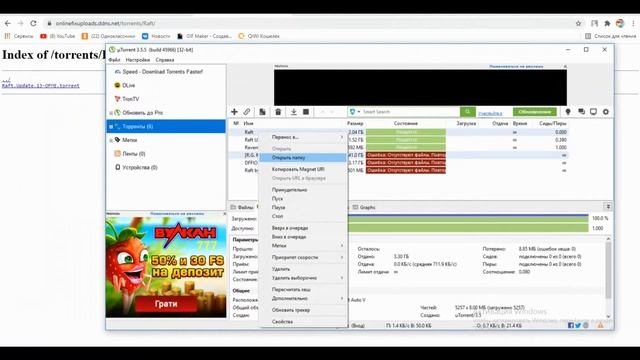Image resolution: width=640 pixels, height=360 pixels.
Task: Click the Загружено progress bar
Action: (468, 219)
